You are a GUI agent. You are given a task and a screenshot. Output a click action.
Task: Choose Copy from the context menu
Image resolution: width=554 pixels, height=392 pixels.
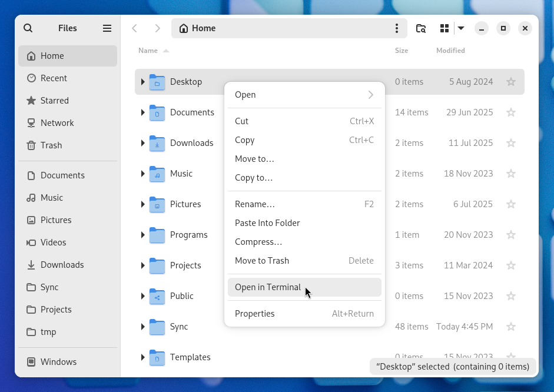(304, 140)
